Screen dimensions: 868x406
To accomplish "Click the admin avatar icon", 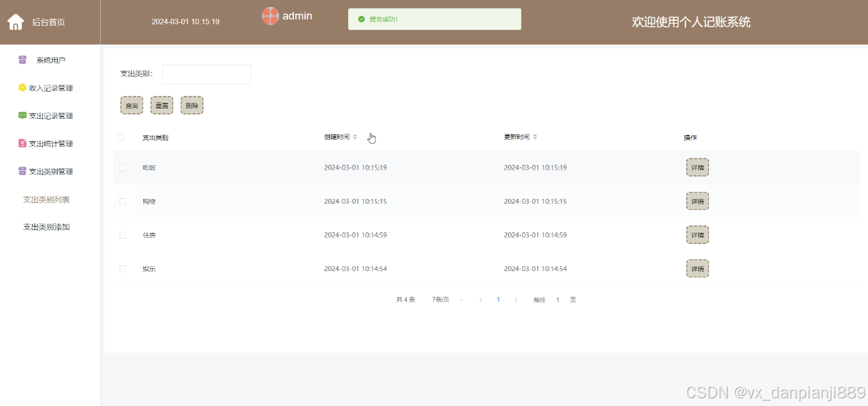I will click(x=270, y=16).
